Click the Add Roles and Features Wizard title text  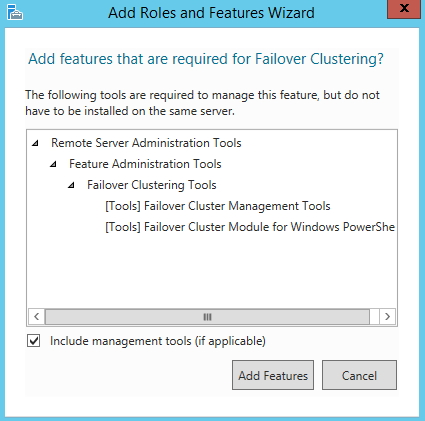pyautogui.click(x=211, y=13)
